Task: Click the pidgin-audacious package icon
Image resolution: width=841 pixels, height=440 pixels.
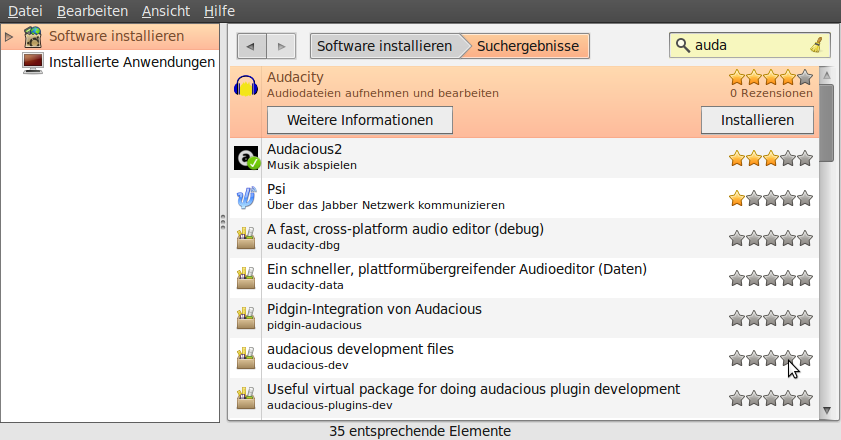Action: tap(246, 318)
